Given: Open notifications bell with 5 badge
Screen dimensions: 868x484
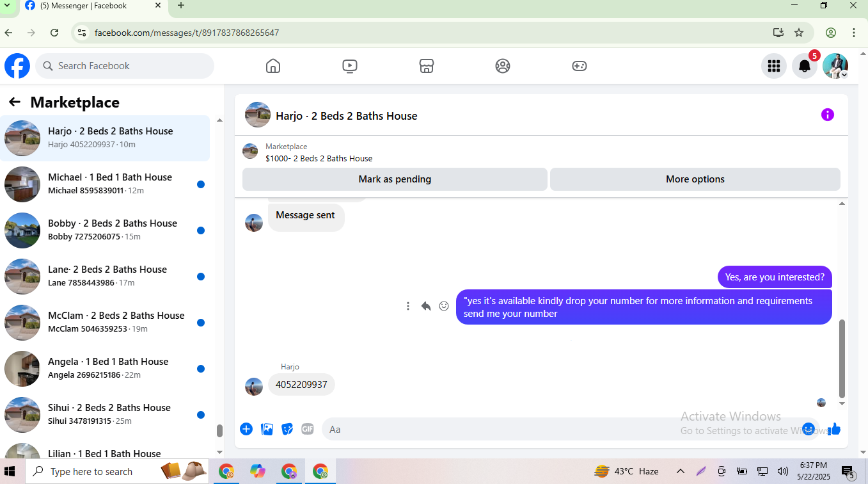Looking at the screenshot, I should 805,66.
